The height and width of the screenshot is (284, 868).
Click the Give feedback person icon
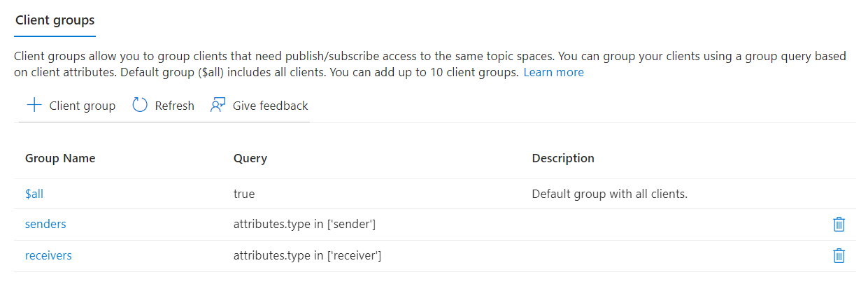(218, 106)
